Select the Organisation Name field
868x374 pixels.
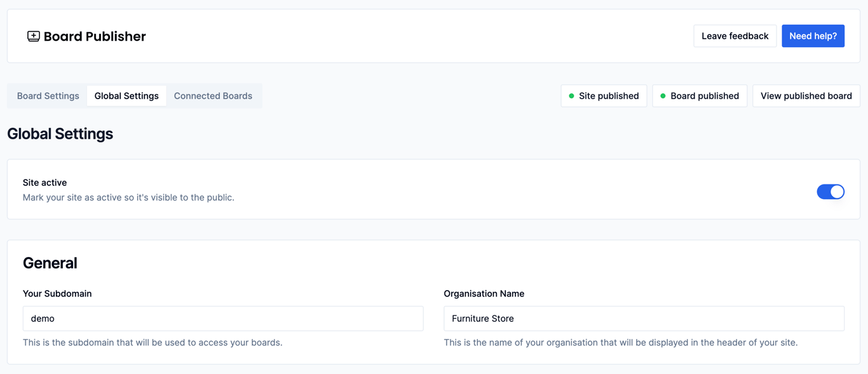coord(644,318)
